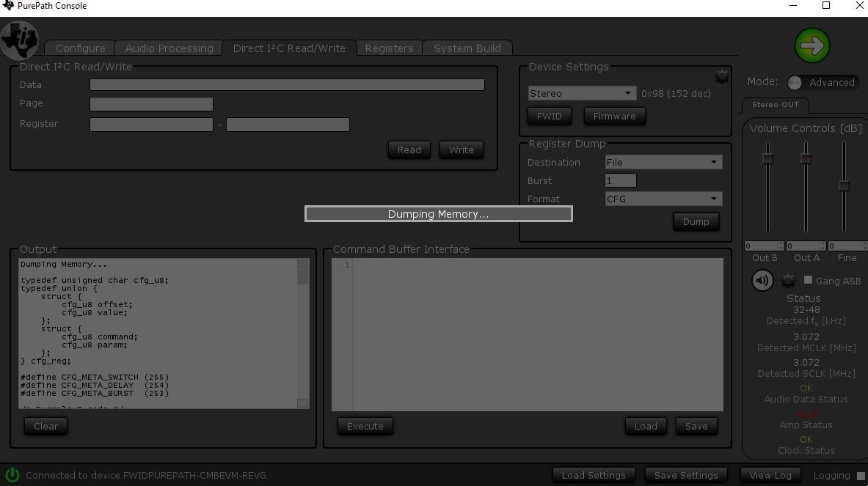This screenshot has height=486, width=868.
Task: Click the Amp Status label
Action: [x=806, y=424]
